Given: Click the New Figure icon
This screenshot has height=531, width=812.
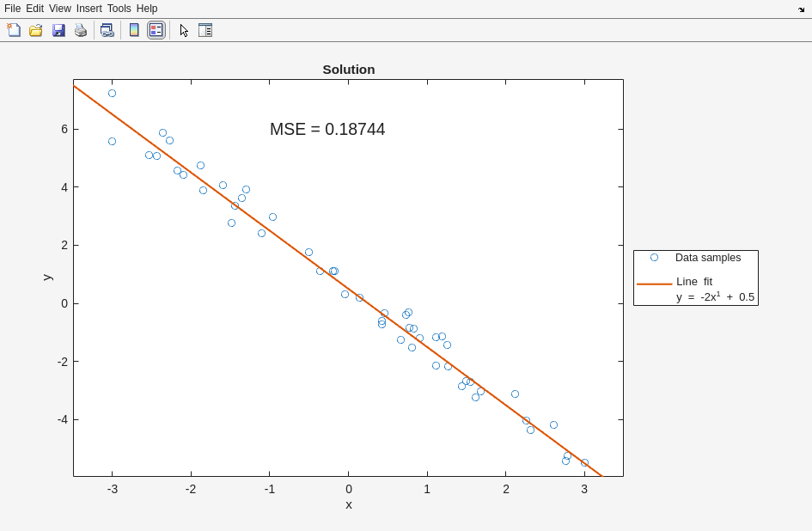Looking at the screenshot, I should tap(14, 30).
